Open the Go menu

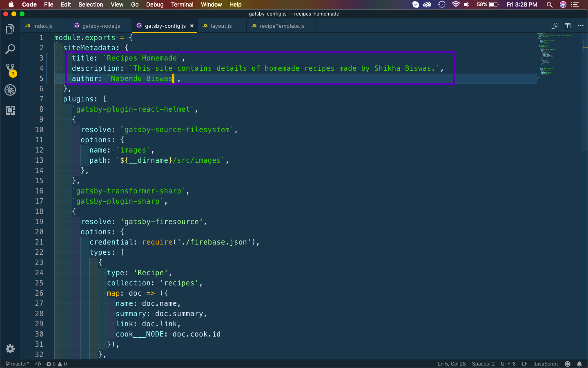pyautogui.click(x=135, y=4)
